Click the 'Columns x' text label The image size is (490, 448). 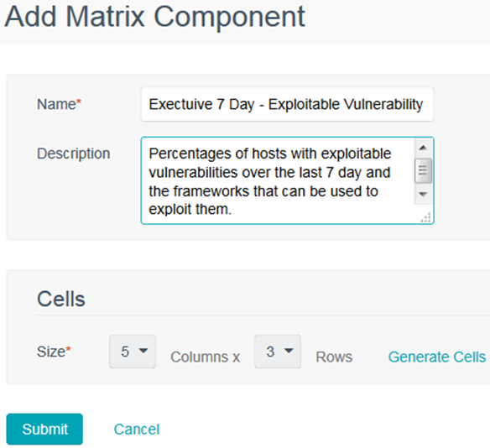click(x=205, y=357)
